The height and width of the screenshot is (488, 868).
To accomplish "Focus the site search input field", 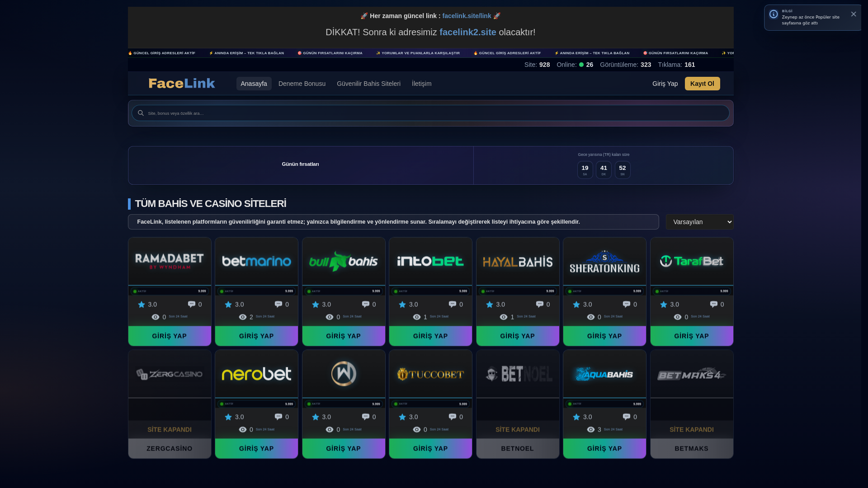I will pos(430,113).
